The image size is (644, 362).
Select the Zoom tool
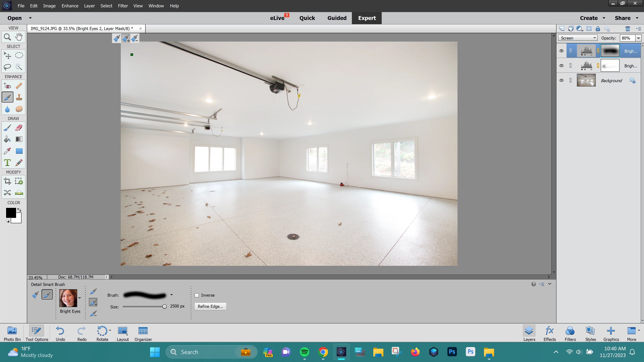[7, 37]
